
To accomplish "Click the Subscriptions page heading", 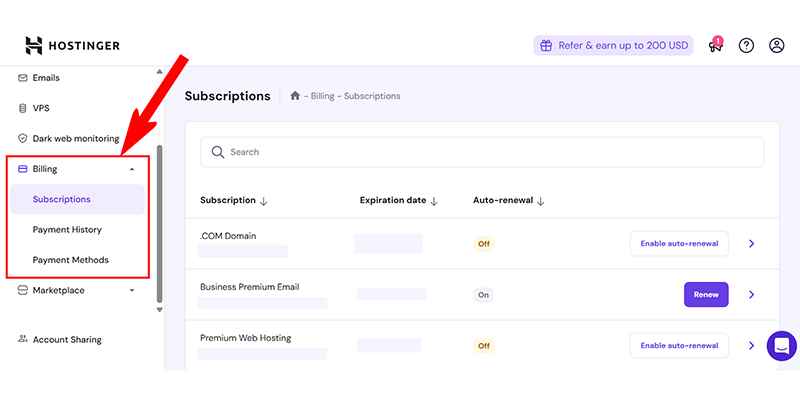I will click(x=228, y=96).
